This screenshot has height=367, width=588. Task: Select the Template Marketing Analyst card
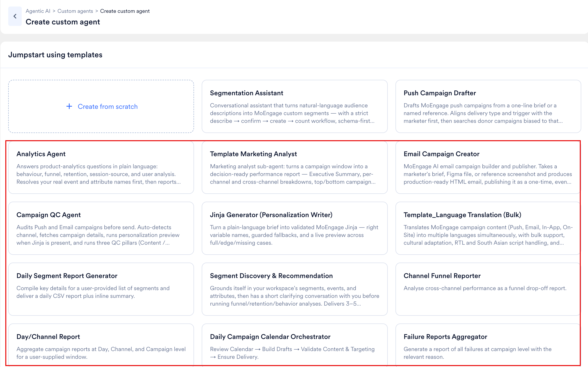click(294, 167)
